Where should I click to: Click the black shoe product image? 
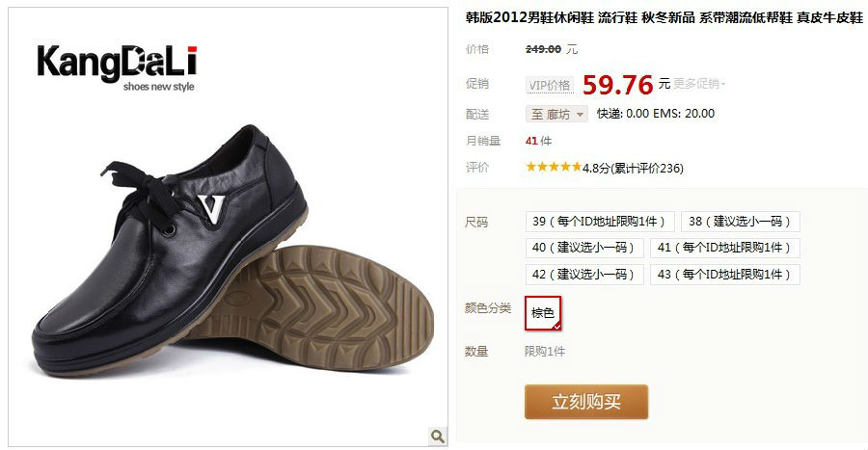231,251
